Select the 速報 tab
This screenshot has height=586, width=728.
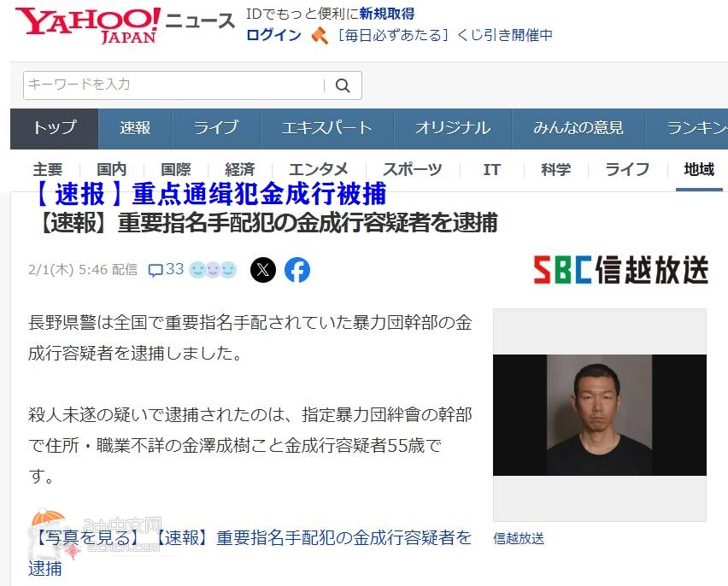point(135,129)
